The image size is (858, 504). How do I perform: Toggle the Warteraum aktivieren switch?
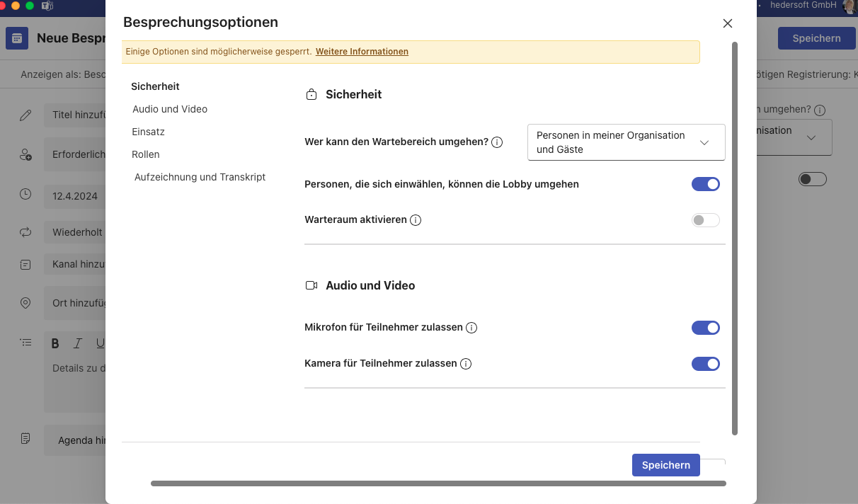[x=706, y=220]
